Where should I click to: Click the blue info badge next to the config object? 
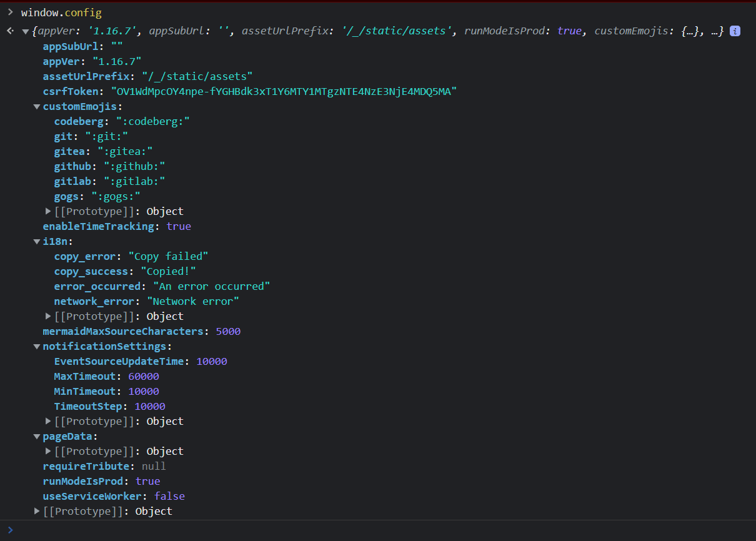(735, 31)
